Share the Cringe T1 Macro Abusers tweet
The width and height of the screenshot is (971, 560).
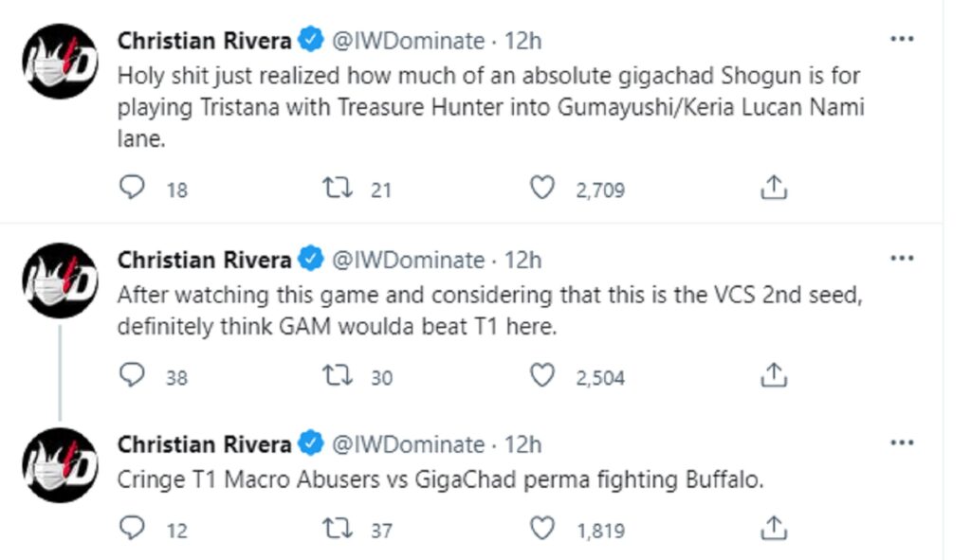(774, 530)
